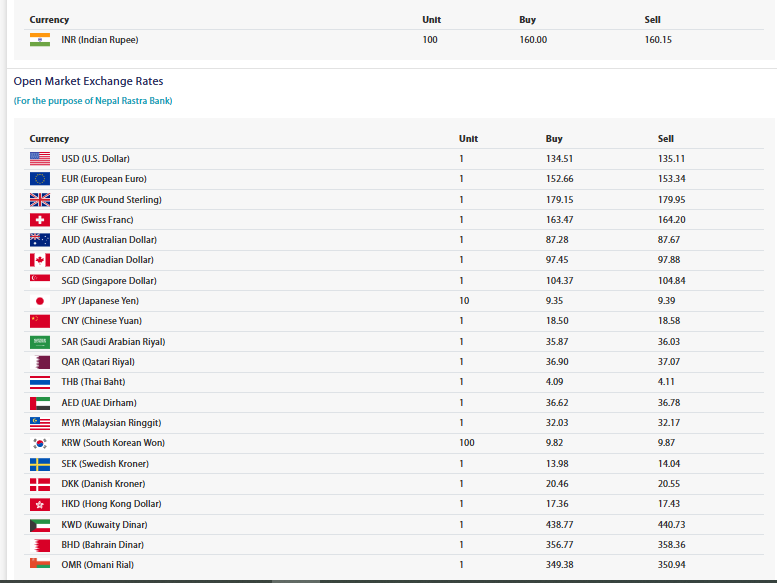Screen dimensions: 777x583
Task: Select the European Union flag icon
Action: (40, 179)
